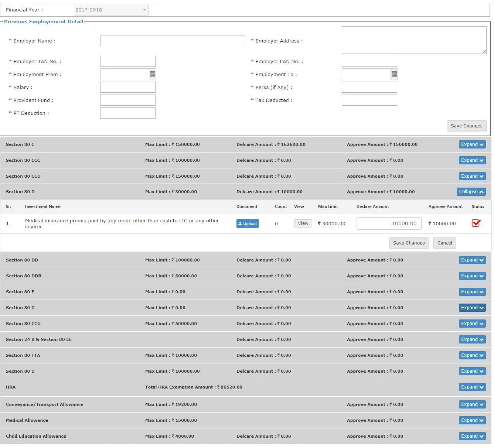Expand Section 80 DDB
Viewport: 494px width, 448px height.
click(472, 276)
